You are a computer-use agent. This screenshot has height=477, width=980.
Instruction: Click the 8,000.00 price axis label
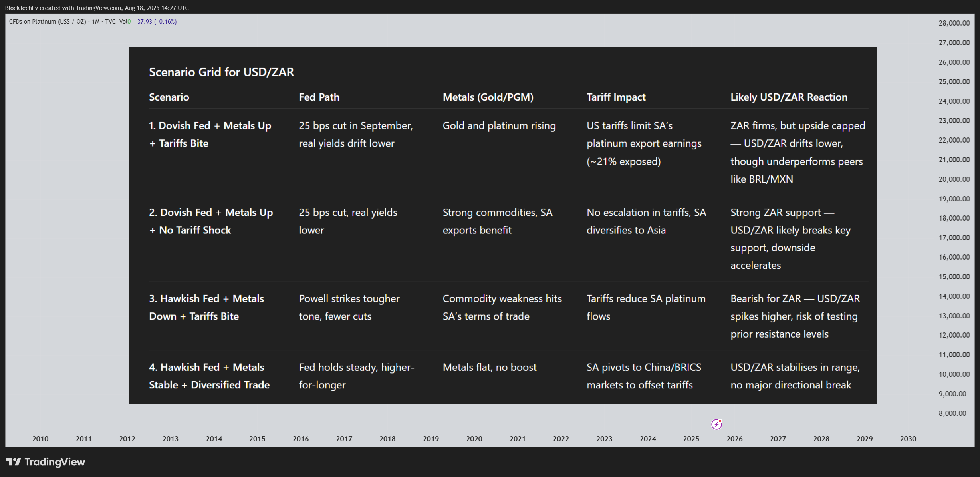click(x=952, y=413)
